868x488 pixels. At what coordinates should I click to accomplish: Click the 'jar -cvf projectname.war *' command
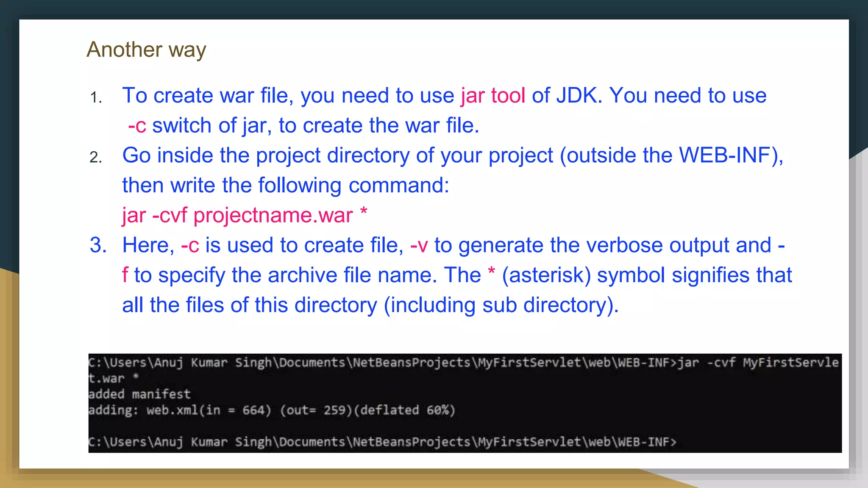coord(245,215)
